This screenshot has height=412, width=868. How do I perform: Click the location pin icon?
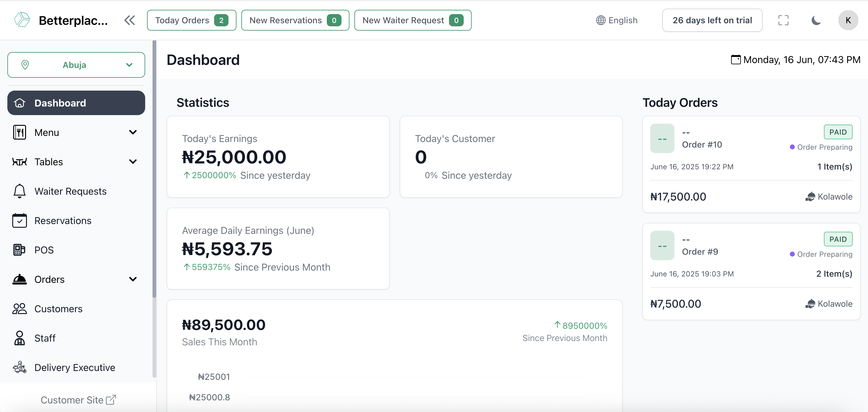click(x=25, y=65)
